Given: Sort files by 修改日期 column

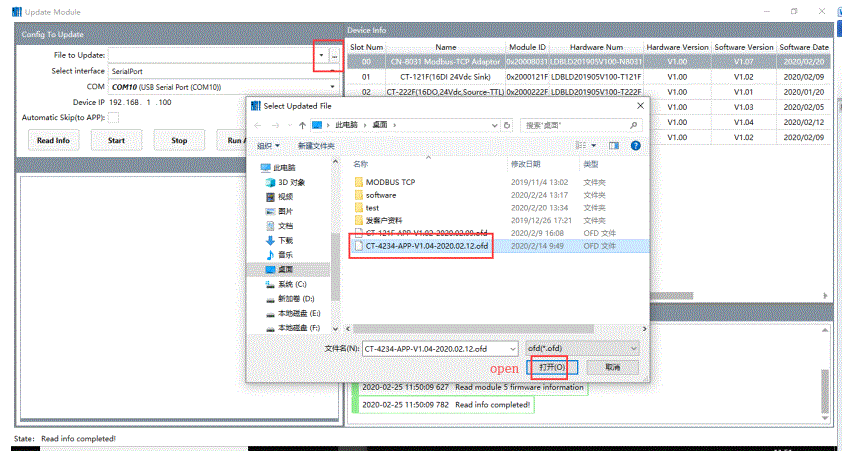Looking at the screenshot, I should [x=526, y=164].
